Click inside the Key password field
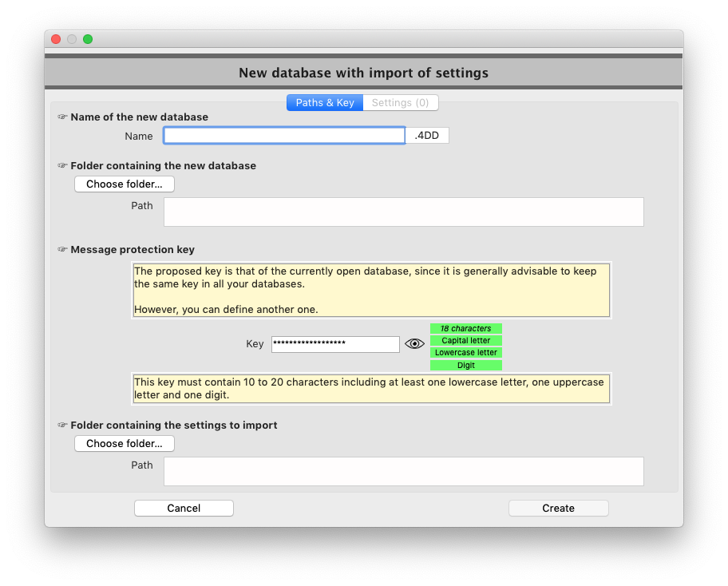The height and width of the screenshot is (586, 728). coord(335,343)
